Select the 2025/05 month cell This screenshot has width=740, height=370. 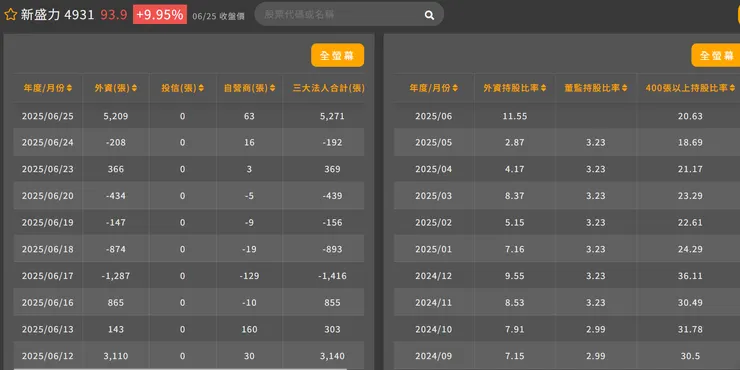pyautogui.click(x=433, y=143)
